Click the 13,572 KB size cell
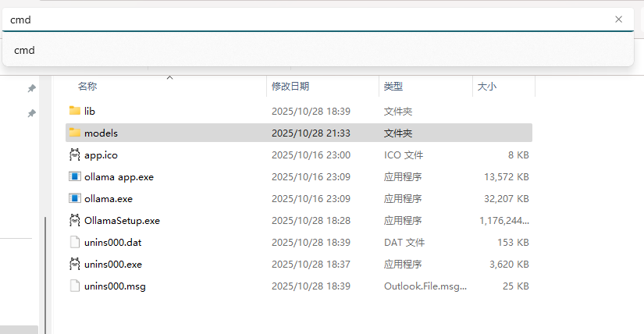This screenshot has height=334, width=644. coord(507,176)
